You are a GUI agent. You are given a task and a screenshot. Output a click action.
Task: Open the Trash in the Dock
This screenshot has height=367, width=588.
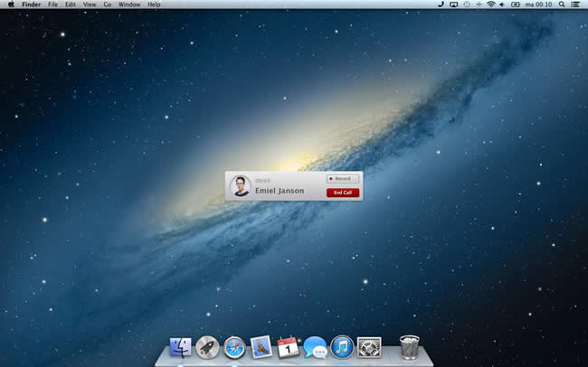pos(410,347)
